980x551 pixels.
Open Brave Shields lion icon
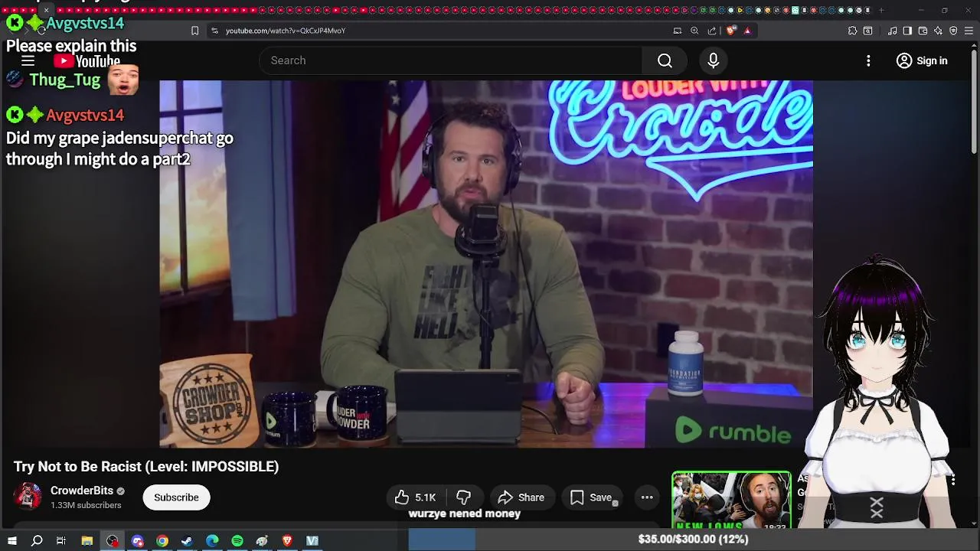[731, 31]
